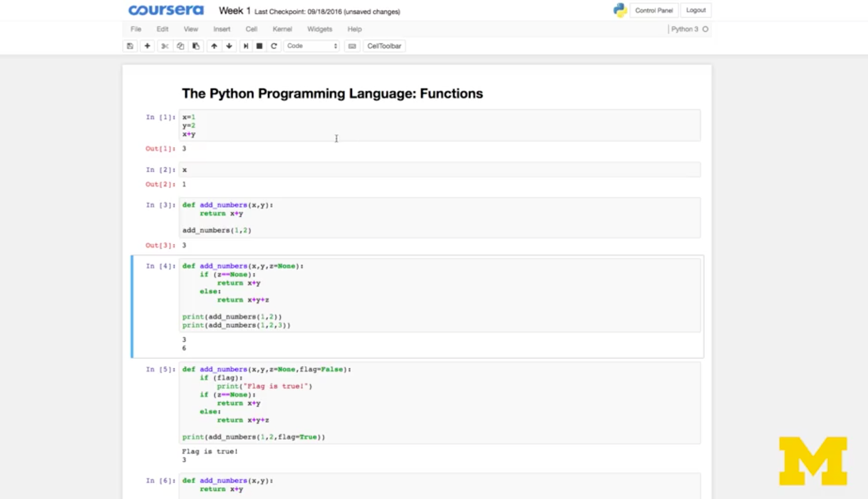Run cell and select below icon

(245, 46)
